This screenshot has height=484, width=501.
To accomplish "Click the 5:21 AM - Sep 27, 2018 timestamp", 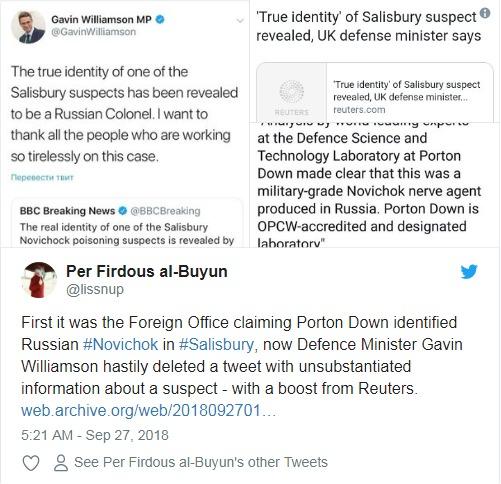I will [95, 435].
